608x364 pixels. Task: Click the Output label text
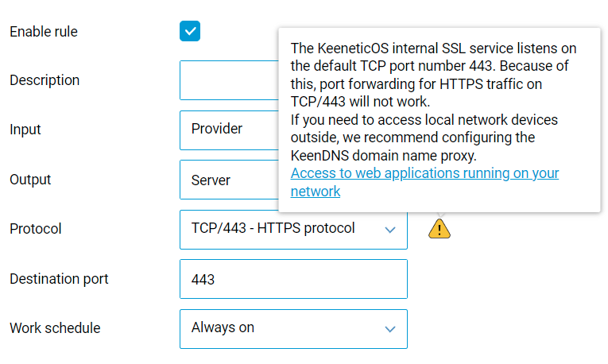pyautogui.click(x=30, y=180)
